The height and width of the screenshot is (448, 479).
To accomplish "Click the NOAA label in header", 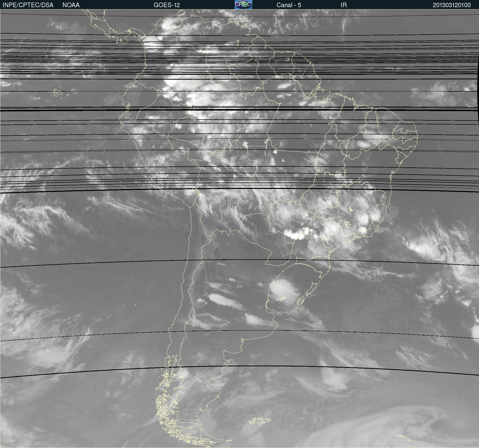I will (x=71, y=5).
